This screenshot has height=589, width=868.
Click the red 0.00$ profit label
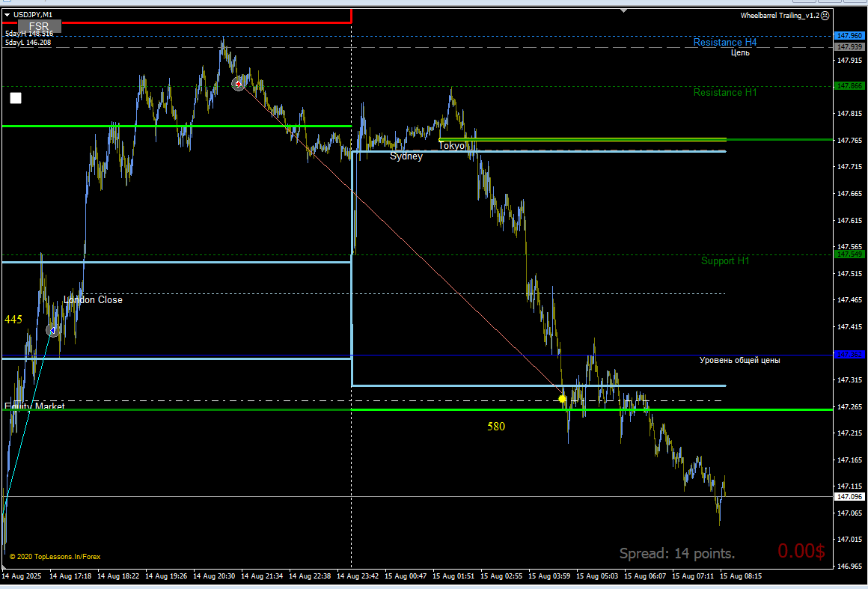click(801, 551)
